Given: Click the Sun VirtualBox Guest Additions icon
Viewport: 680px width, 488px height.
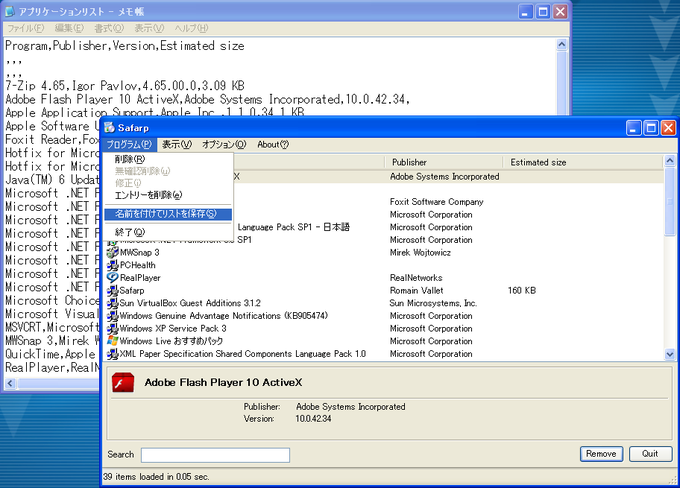Looking at the screenshot, I should point(113,303).
